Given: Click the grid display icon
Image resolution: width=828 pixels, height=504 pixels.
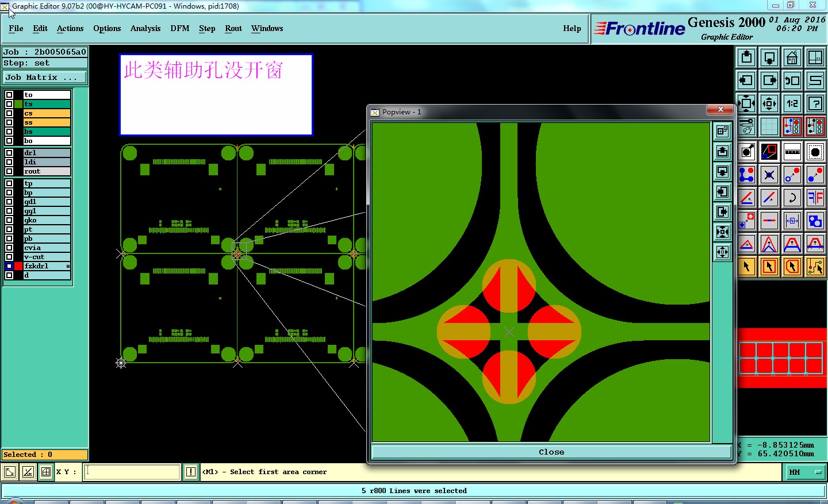Looking at the screenshot, I should pos(769,126).
